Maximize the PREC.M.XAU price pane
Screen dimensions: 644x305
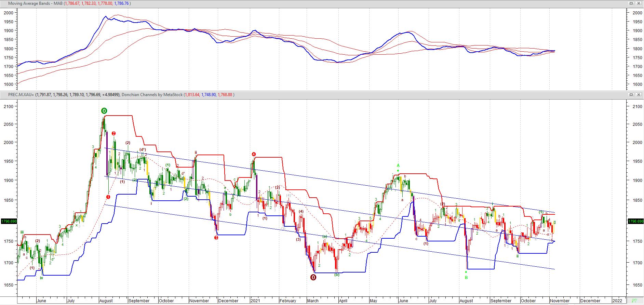click(x=631, y=95)
